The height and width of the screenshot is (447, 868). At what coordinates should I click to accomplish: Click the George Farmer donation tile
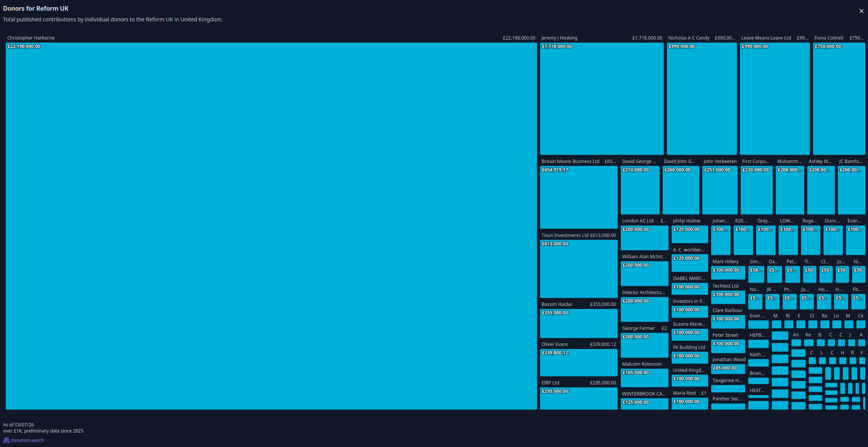644,345
